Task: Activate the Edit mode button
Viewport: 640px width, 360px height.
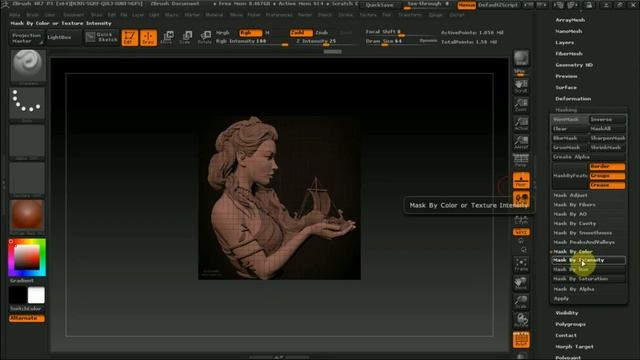Action: click(x=129, y=38)
